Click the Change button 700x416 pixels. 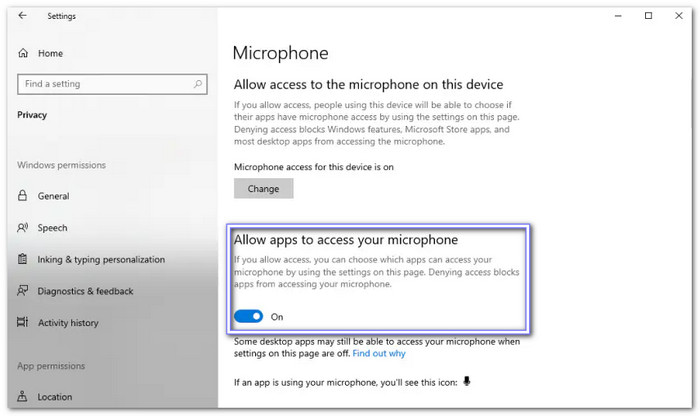pos(263,188)
